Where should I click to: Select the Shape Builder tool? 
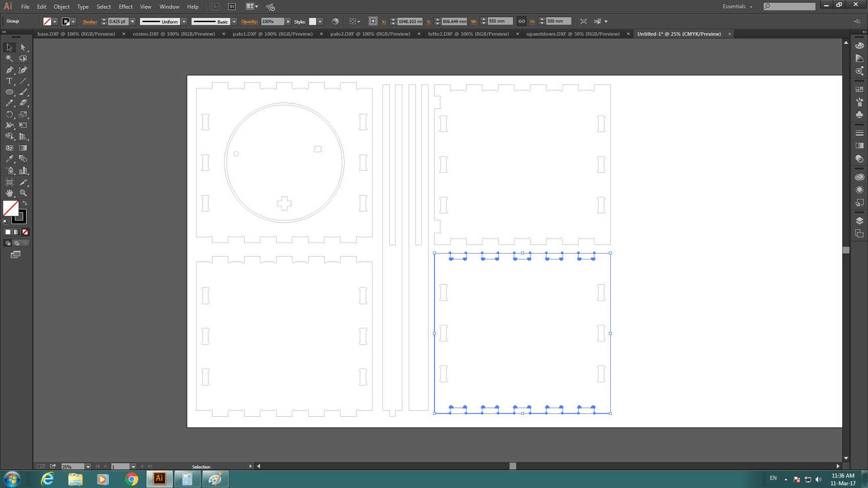click(x=9, y=137)
